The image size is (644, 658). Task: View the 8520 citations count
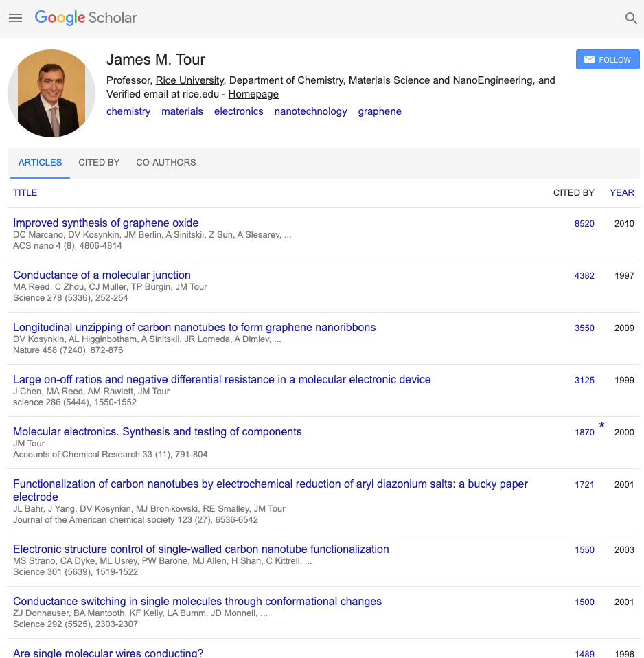tap(584, 224)
